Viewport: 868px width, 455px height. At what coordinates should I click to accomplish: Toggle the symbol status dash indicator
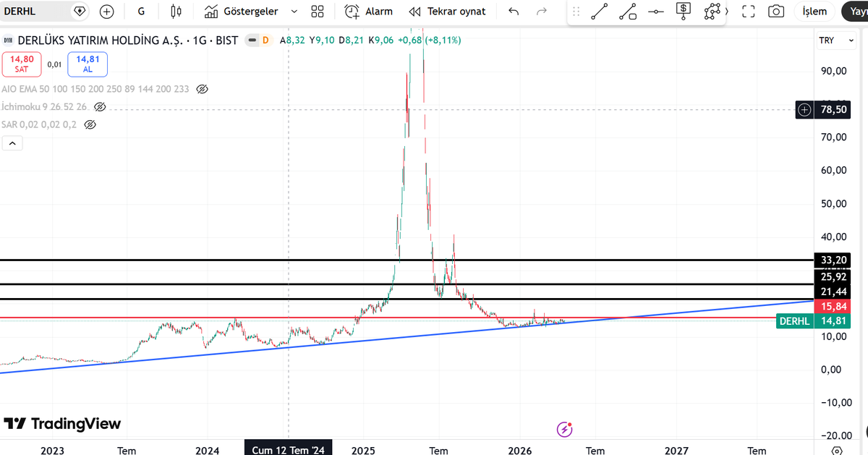[252, 41]
